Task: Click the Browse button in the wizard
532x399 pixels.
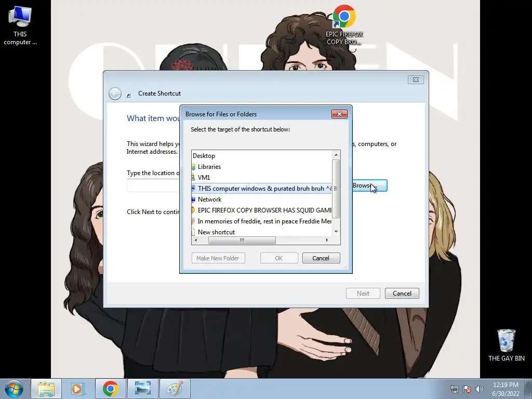Action: 370,185
